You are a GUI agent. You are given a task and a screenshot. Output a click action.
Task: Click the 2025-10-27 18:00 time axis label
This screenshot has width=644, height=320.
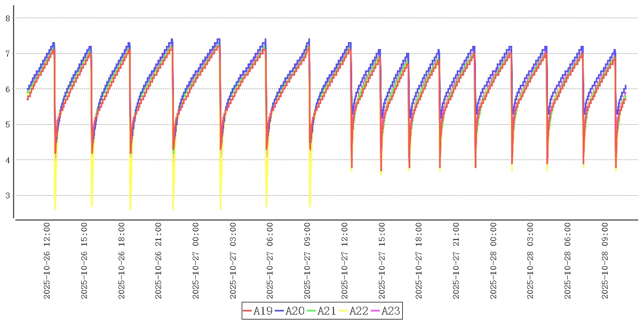click(x=419, y=260)
